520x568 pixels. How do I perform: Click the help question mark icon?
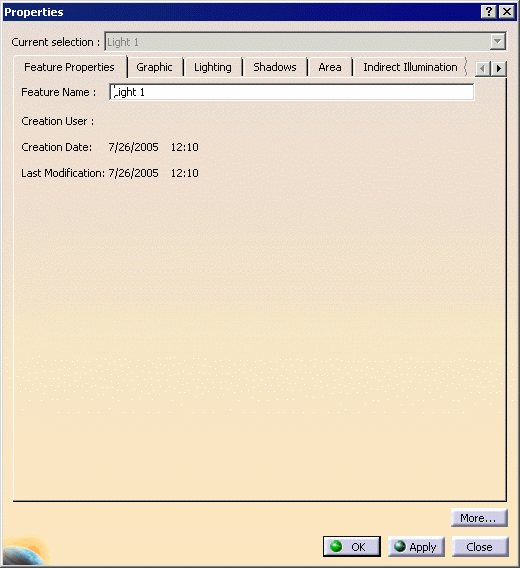[488, 12]
